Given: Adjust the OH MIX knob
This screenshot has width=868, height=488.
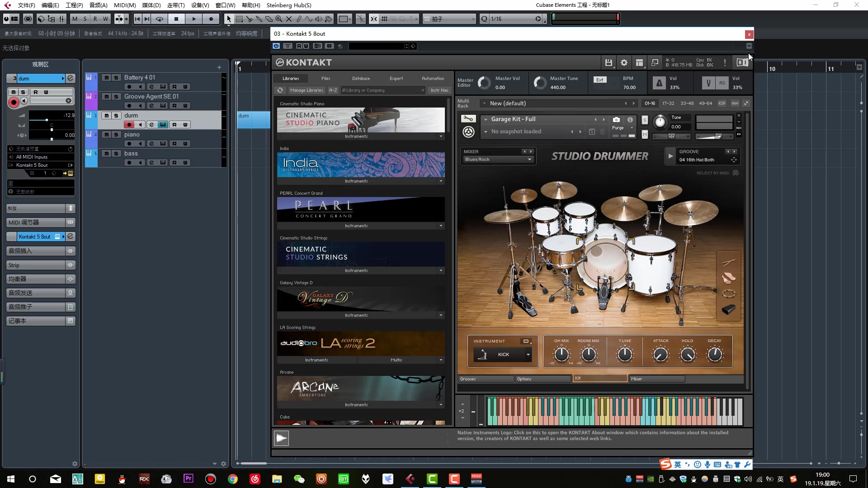Looking at the screenshot, I should click(561, 355).
